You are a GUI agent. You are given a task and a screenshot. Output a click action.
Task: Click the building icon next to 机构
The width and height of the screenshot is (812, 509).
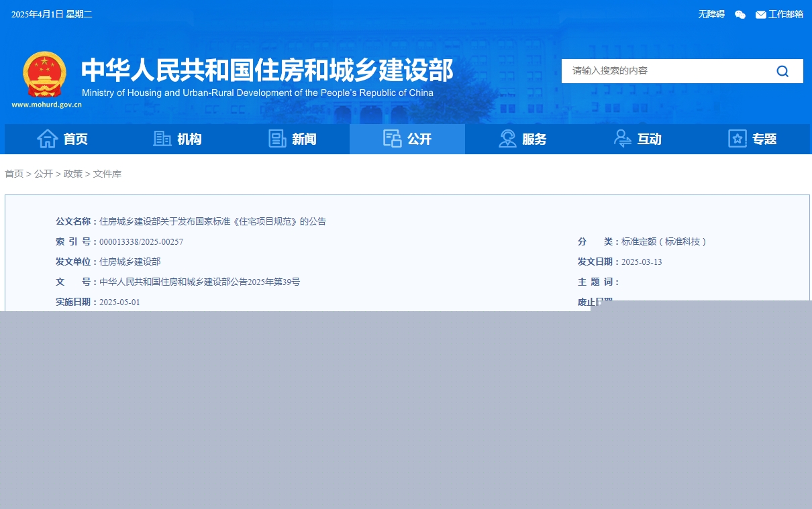(162, 139)
